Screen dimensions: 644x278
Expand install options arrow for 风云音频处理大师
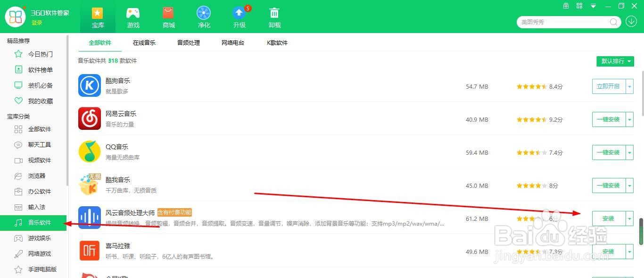(629, 219)
